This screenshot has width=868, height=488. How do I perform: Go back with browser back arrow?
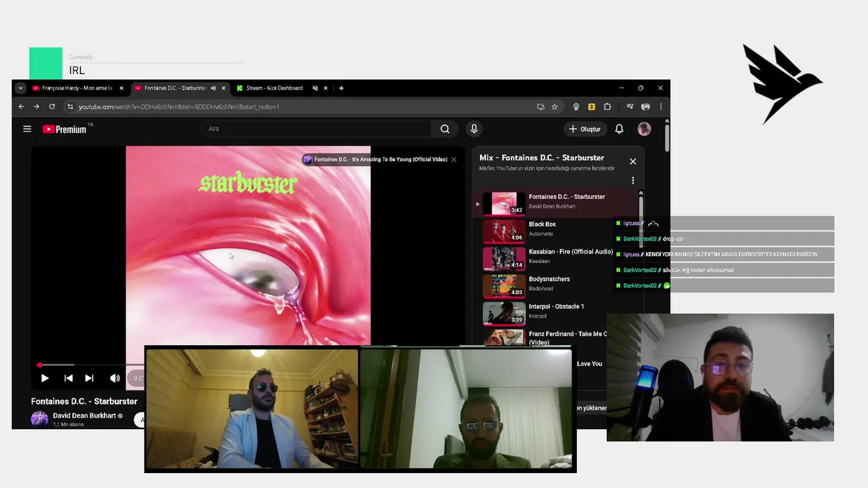coord(21,106)
